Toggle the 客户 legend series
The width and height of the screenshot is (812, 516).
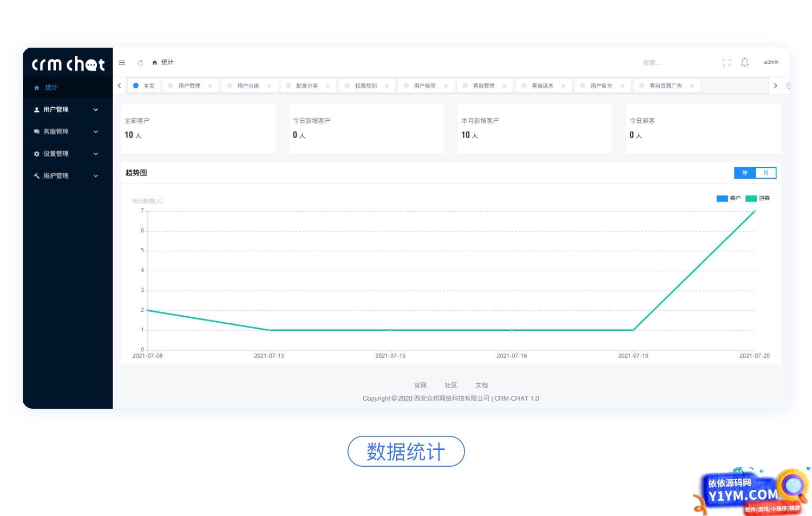click(729, 198)
